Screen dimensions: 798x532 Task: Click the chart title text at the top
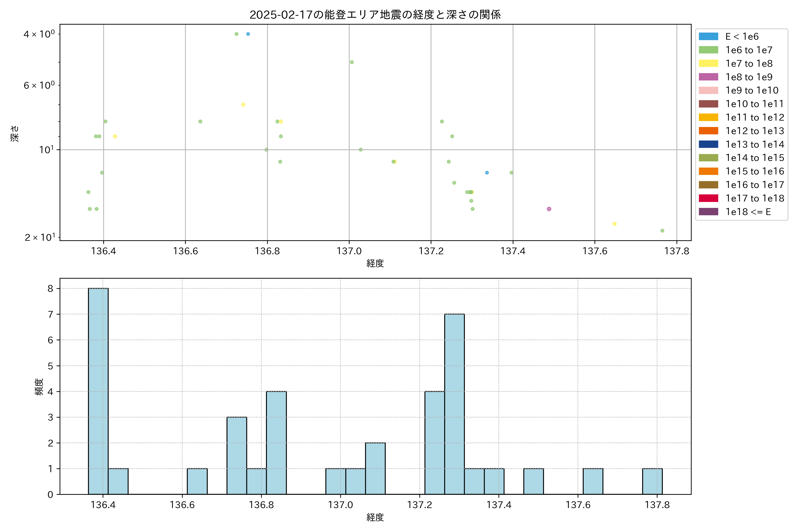coord(375,15)
